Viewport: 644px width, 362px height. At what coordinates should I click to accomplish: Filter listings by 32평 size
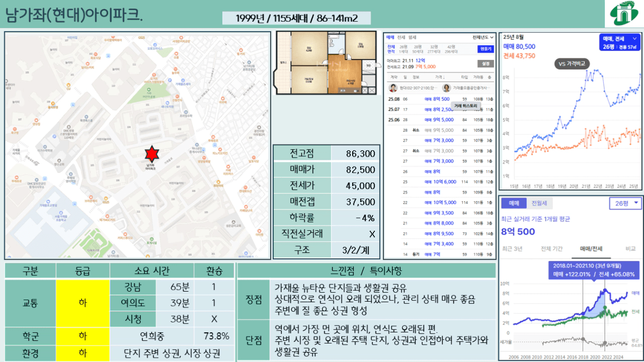[x=434, y=49]
